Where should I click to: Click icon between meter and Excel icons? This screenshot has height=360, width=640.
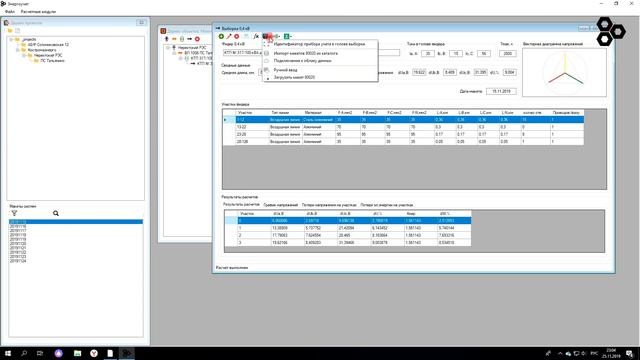click(x=276, y=36)
